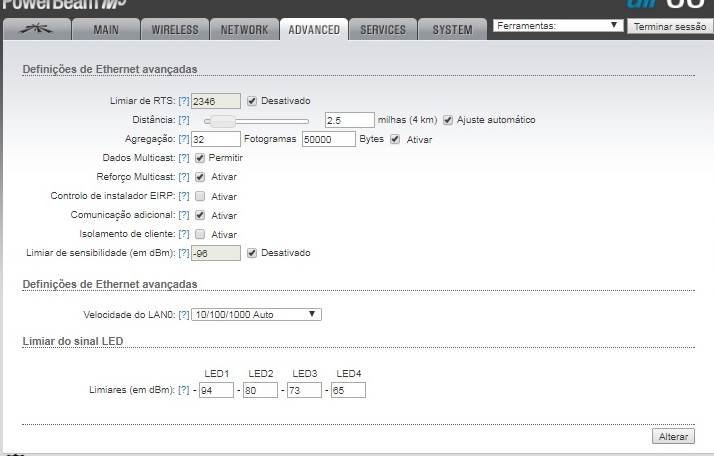Viewport: 714px width, 456px height.
Task: Toggle Ajuste automático distance checkbox
Action: (448, 120)
